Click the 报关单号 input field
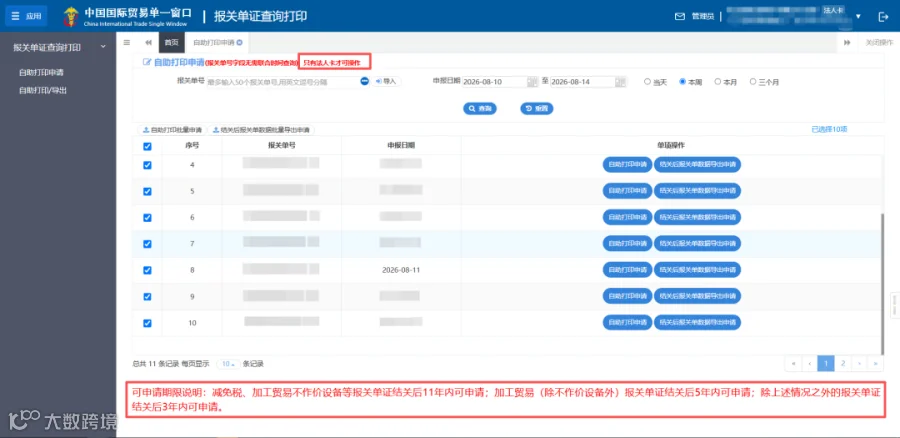900x438 pixels. tap(282, 82)
